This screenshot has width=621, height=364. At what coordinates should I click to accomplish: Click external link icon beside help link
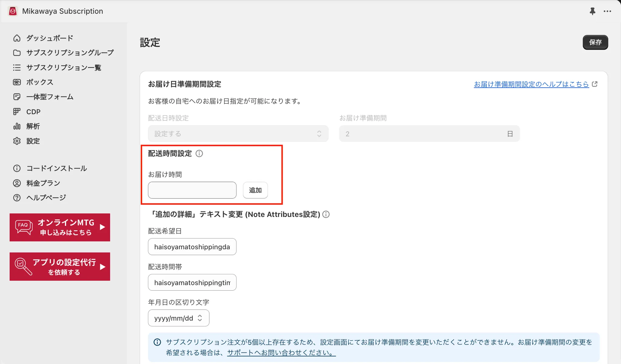pyautogui.click(x=595, y=84)
